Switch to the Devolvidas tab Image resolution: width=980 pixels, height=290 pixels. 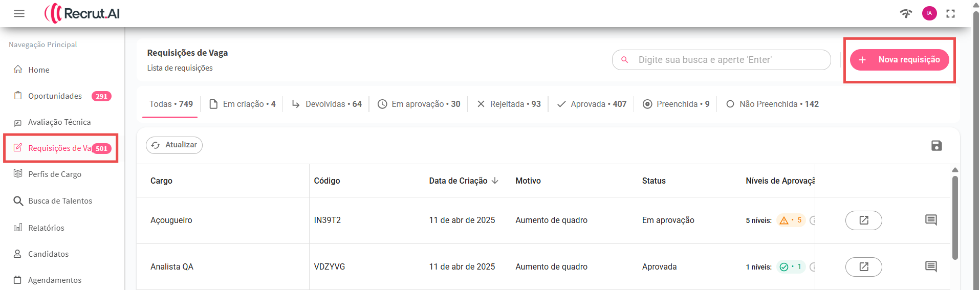[x=327, y=104]
